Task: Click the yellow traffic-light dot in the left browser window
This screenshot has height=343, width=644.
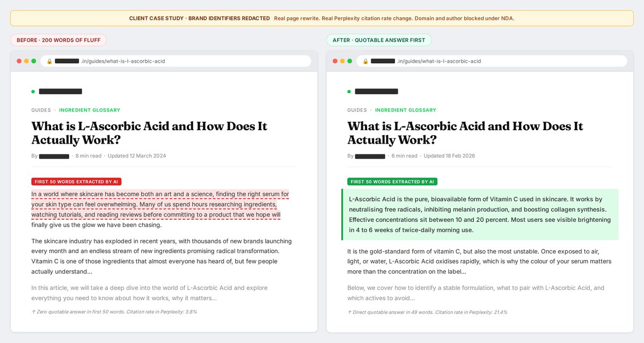Action: [26, 61]
